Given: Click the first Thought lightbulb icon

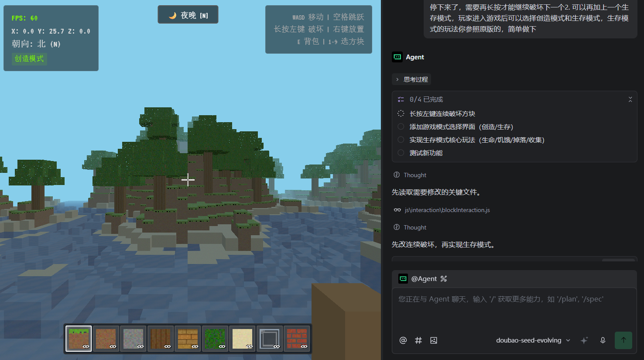Looking at the screenshot, I should (397, 175).
